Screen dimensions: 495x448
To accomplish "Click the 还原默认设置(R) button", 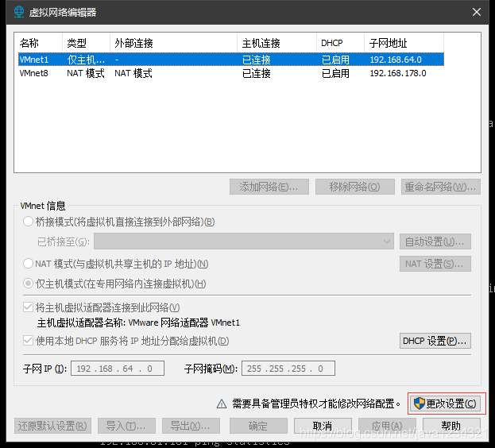I will 52,426.
